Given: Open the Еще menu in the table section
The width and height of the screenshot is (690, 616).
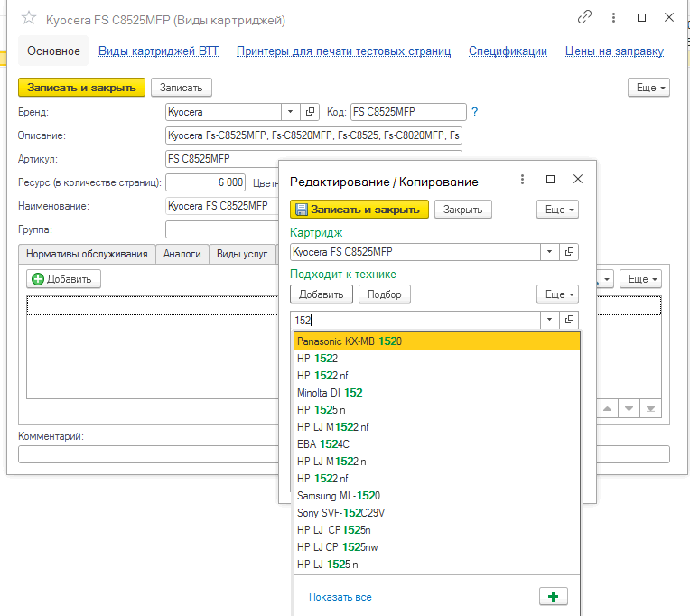Looking at the screenshot, I should (640, 279).
